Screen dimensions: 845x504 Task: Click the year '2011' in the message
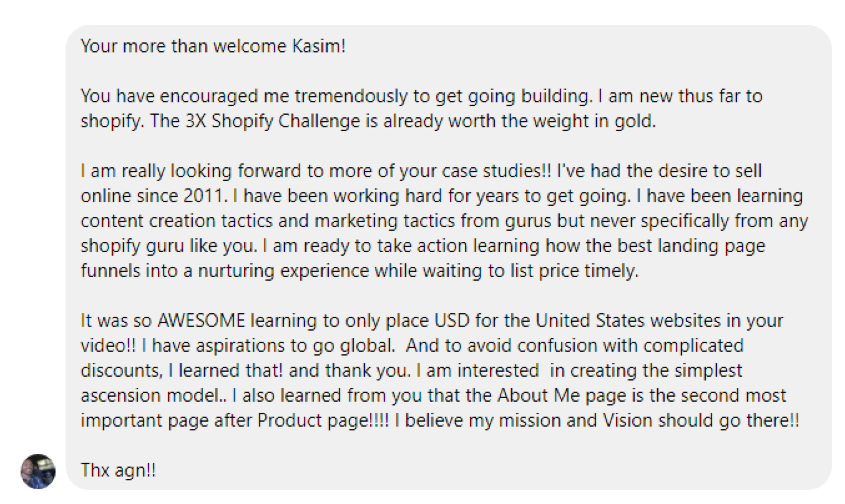203,196
